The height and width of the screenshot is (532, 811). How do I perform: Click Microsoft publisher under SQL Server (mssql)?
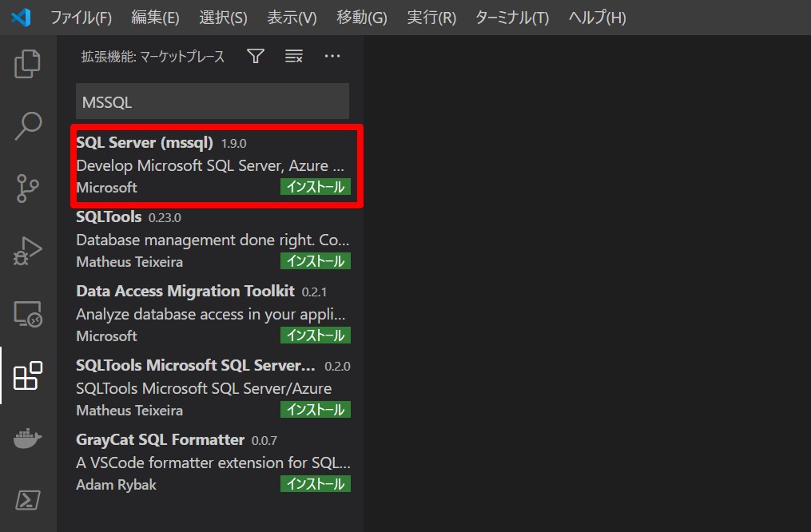(106, 188)
